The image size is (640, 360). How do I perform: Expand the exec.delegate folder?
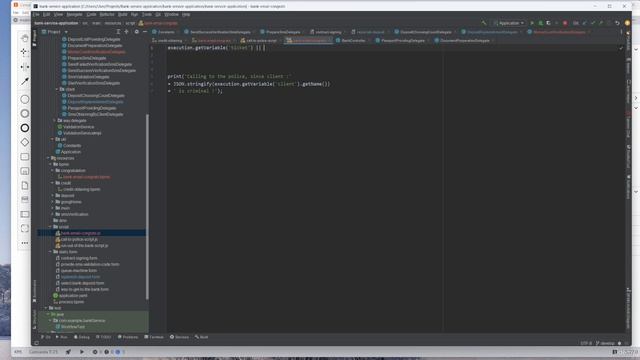(54, 121)
